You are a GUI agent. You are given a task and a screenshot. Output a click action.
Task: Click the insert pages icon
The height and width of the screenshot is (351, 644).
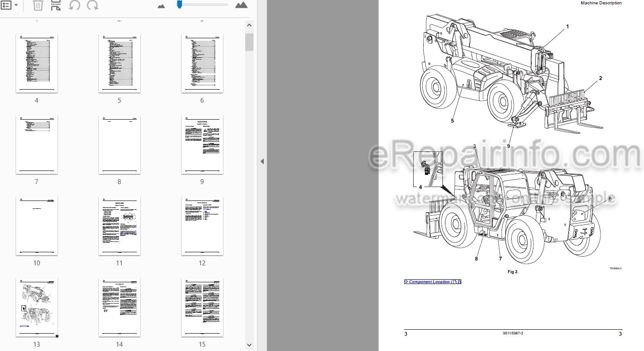point(56,5)
